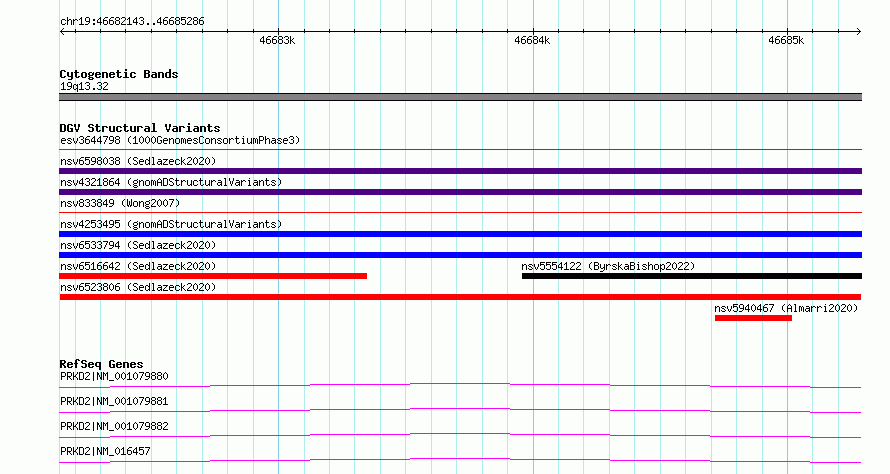
Task: Click magenta gene line of NM_016457
Action: point(460,460)
